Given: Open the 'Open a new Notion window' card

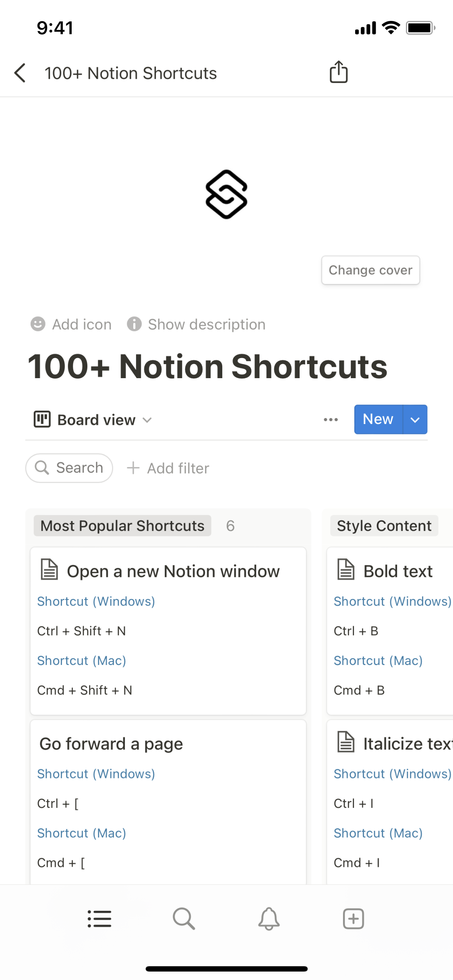Looking at the screenshot, I should click(173, 571).
